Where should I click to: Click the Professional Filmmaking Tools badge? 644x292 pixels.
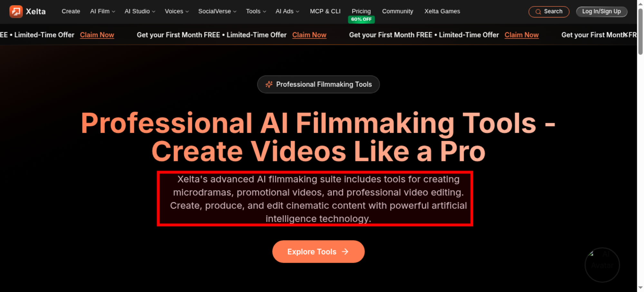coord(318,84)
